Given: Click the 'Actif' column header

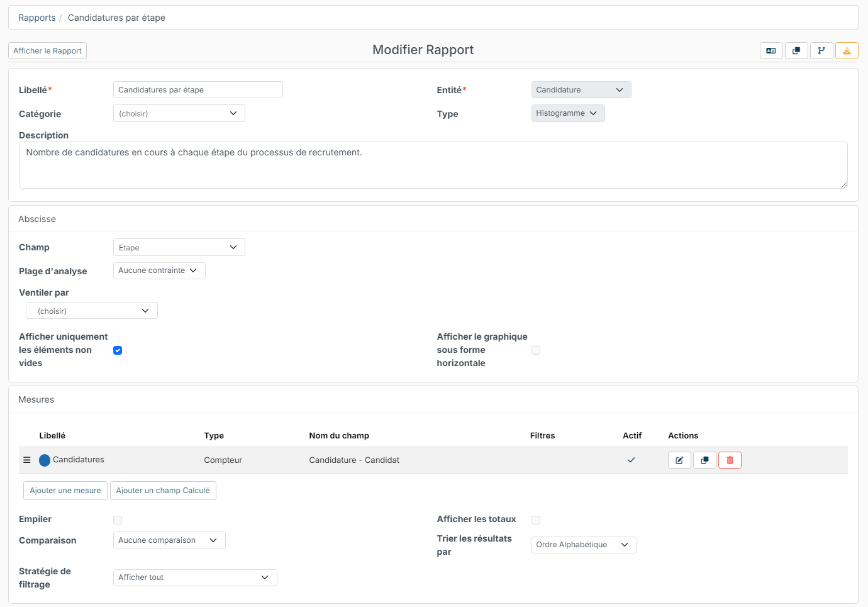Looking at the screenshot, I should click(x=632, y=435).
